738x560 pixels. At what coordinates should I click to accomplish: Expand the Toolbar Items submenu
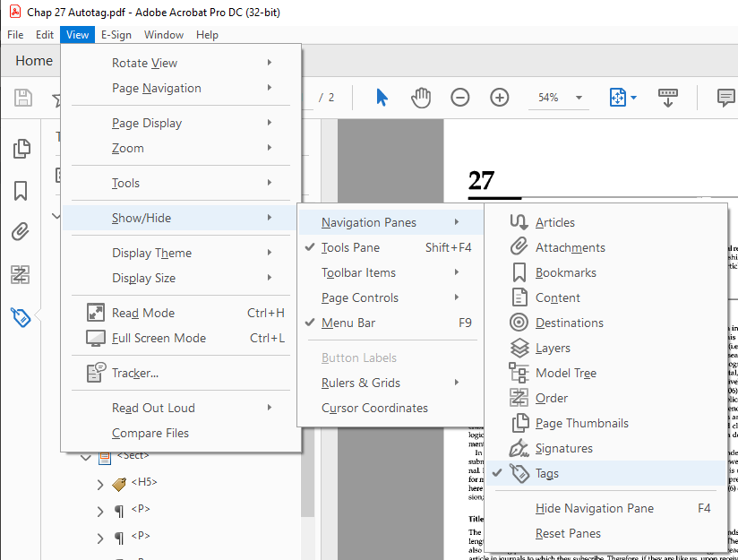pyautogui.click(x=390, y=272)
